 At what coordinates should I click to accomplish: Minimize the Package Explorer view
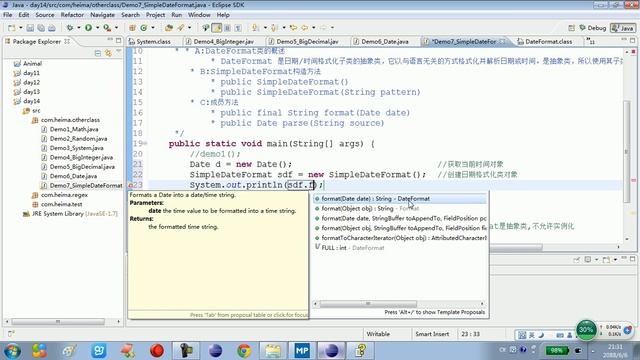click(x=110, y=40)
